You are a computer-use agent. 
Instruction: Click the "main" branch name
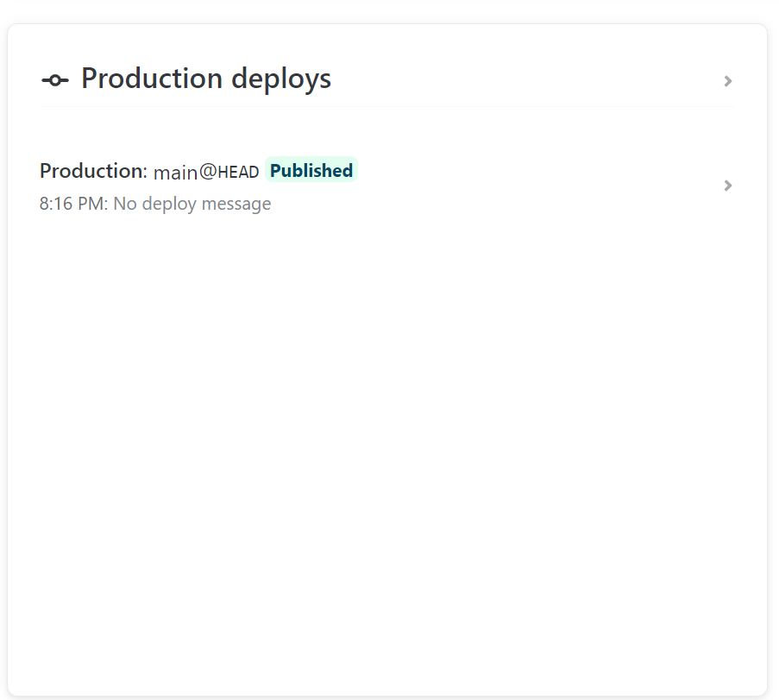click(176, 173)
